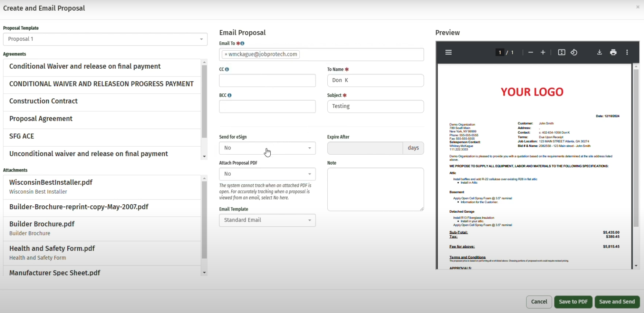Image resolution: width=644 pixels, height=313 pixels.
Task: Zoom in the PDF preview
Action: [x=543, y=53]
